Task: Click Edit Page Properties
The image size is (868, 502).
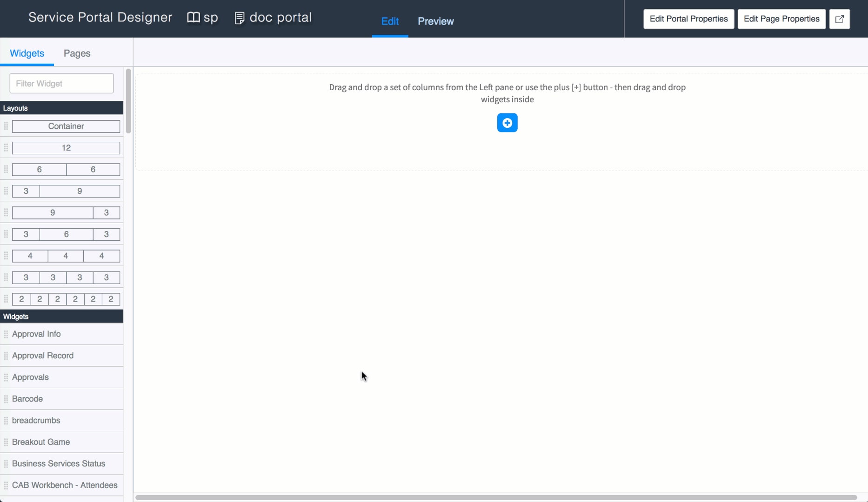Action: [x=781, y=19]
